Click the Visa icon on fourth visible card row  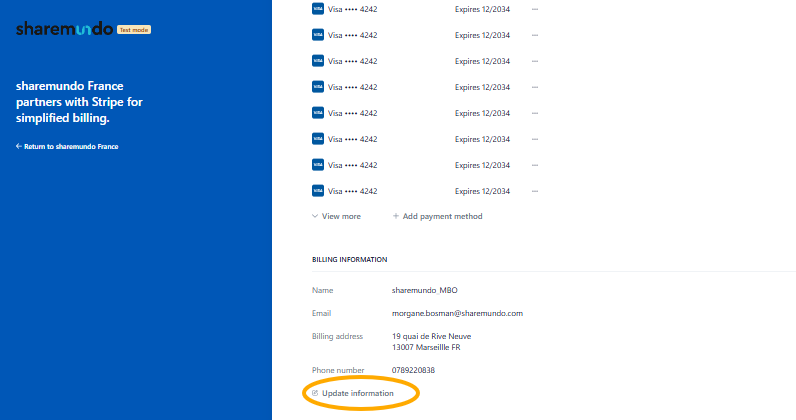coord(318,87)
